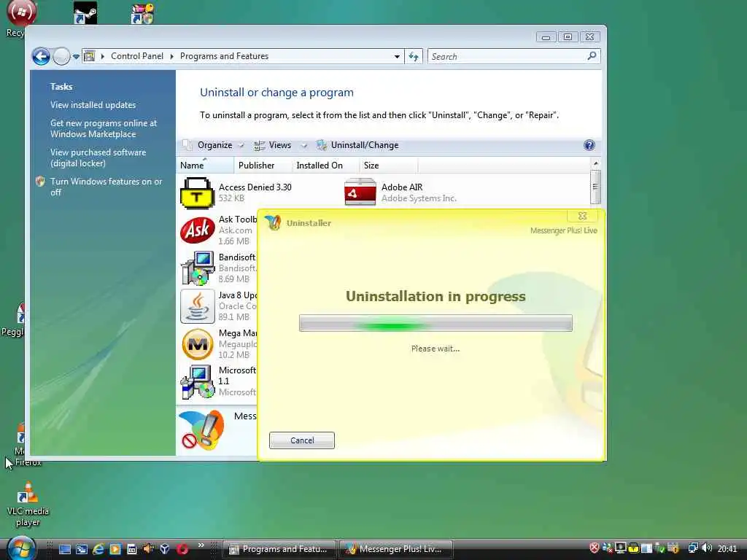747x560 pixels.
Task: Switch to Messenger Plus! Live taskbar button
Action: click(x=396, y=549)
